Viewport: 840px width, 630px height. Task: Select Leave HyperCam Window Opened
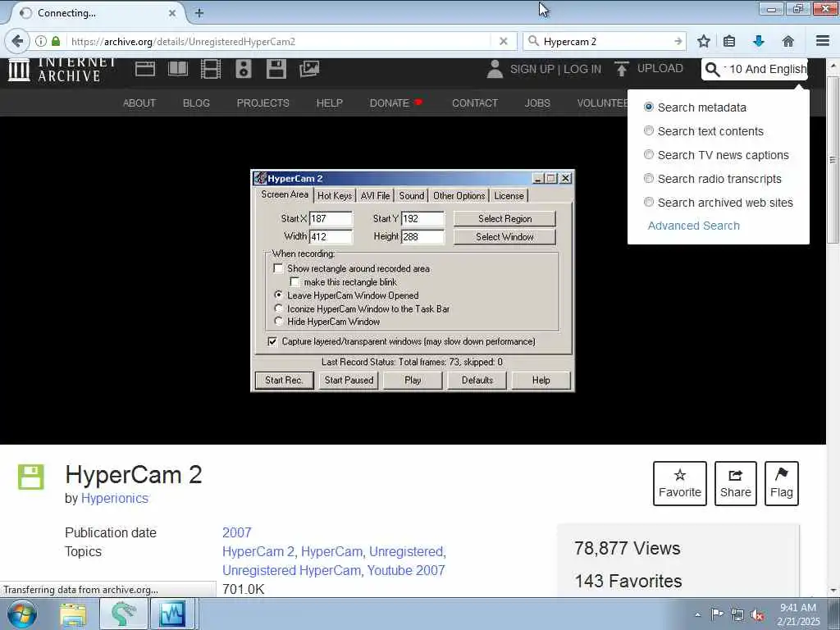click(x=278, y=294)
